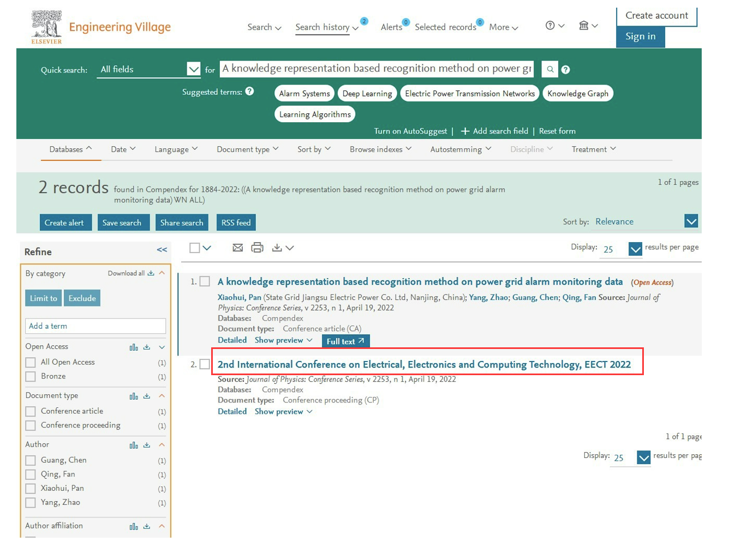The width and height of the screenshot is (747, 560).
Task: Click the Suggested terms help icon
Action: click(249, 91)
